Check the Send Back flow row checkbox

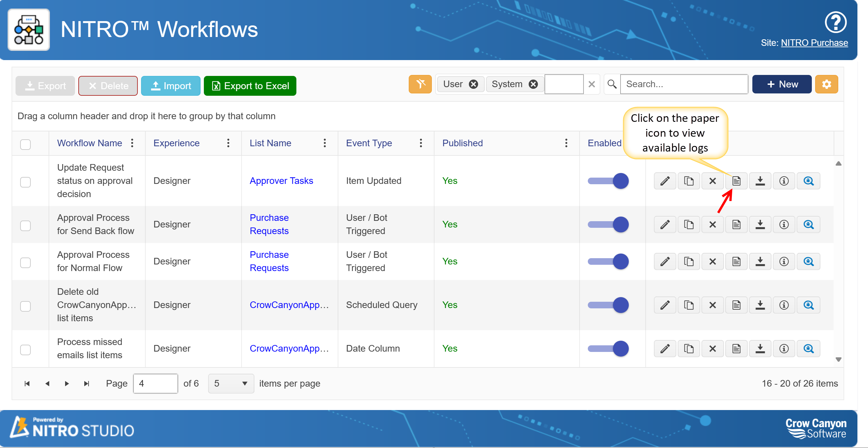pos(25,225)
